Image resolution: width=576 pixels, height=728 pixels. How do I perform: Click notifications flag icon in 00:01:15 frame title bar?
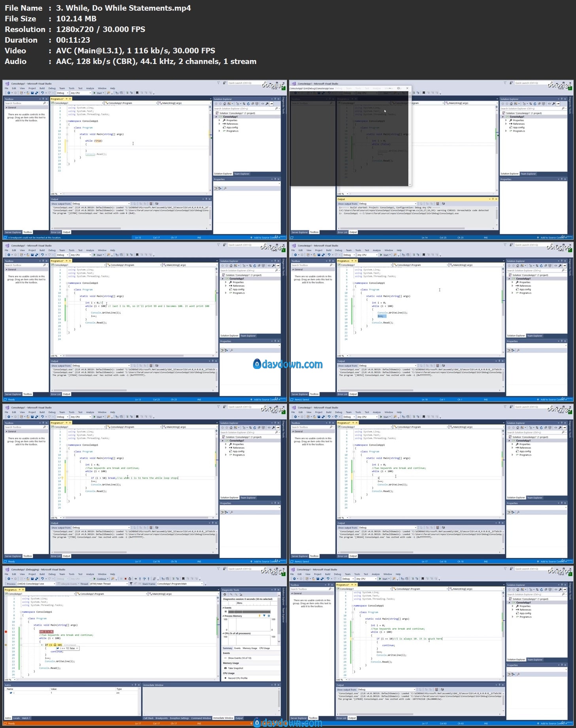219,83
